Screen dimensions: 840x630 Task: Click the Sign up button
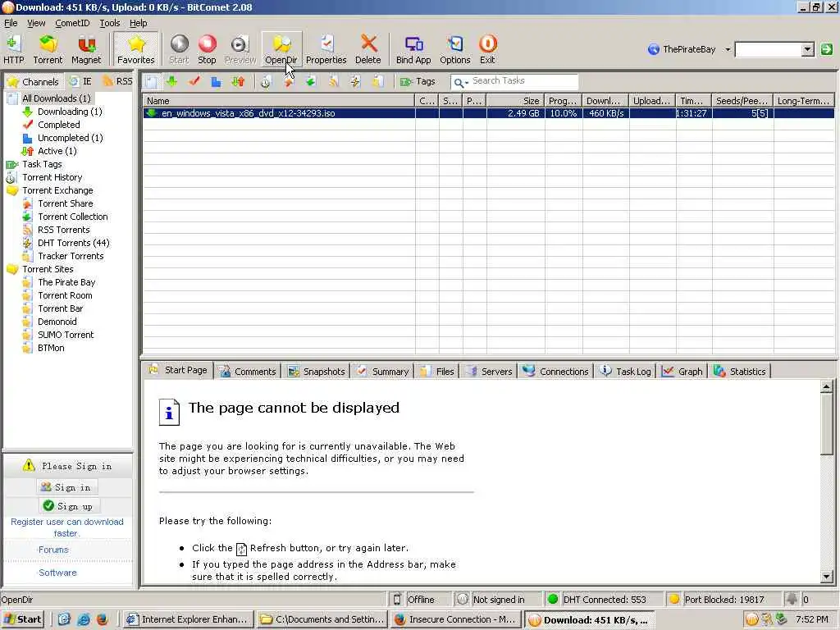(68, 505)
